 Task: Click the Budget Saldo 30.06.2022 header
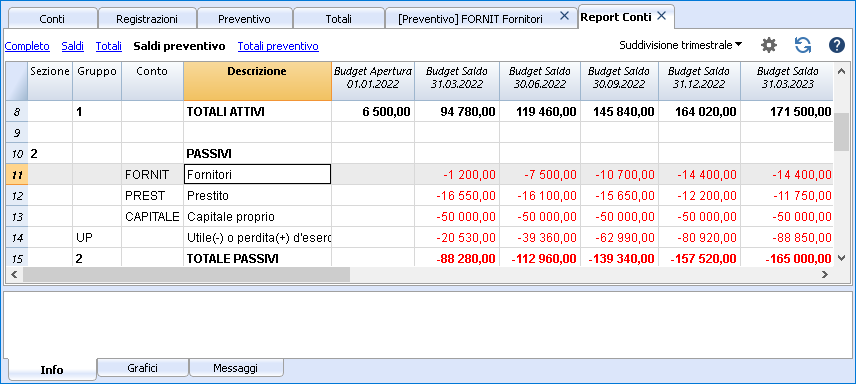pyautogui.click(x=539, y=81)
